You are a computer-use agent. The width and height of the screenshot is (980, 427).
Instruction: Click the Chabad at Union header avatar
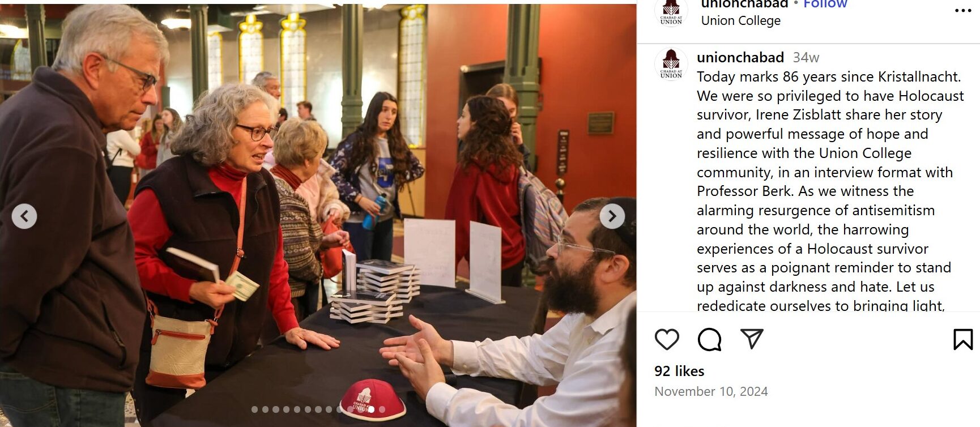click(671, 12)
